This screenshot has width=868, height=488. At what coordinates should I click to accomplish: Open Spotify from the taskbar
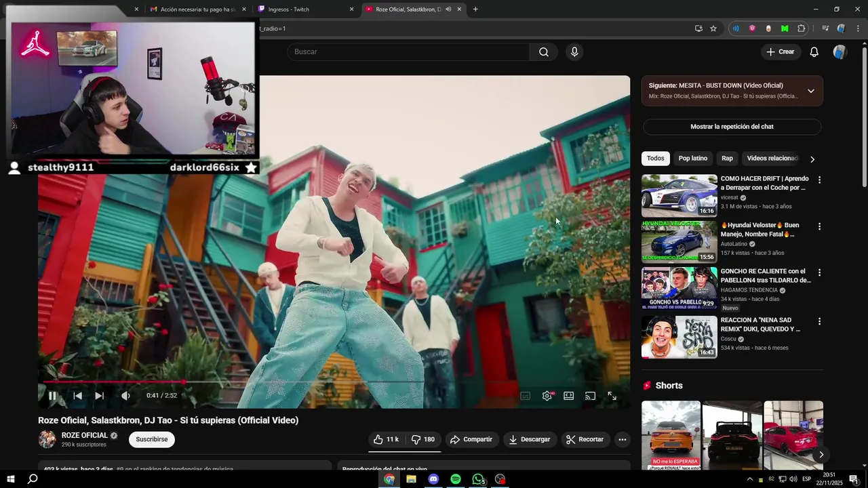tap(456, 479)
